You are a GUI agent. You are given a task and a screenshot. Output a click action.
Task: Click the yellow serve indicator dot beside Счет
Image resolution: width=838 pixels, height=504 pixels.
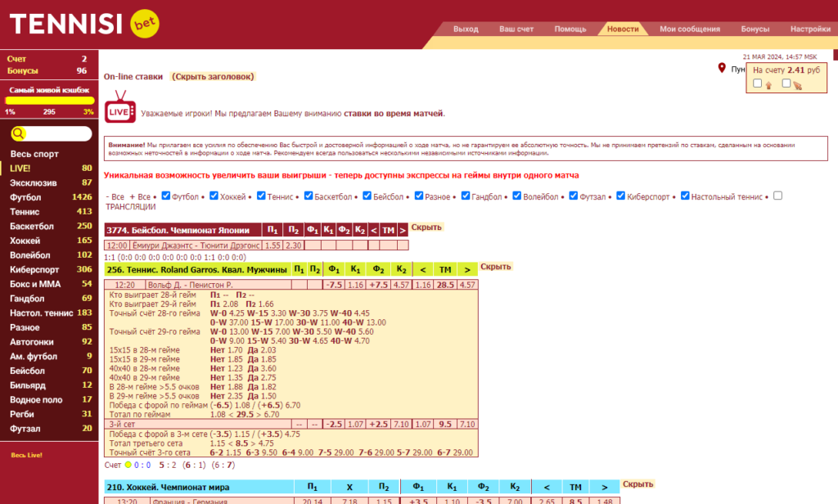(128, 465)
